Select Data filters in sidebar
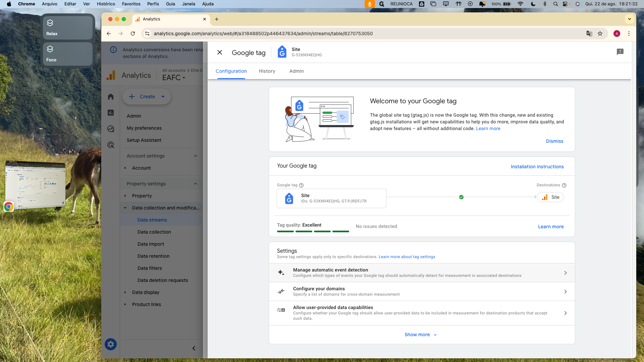644x362 pixels. coord(150,268)
